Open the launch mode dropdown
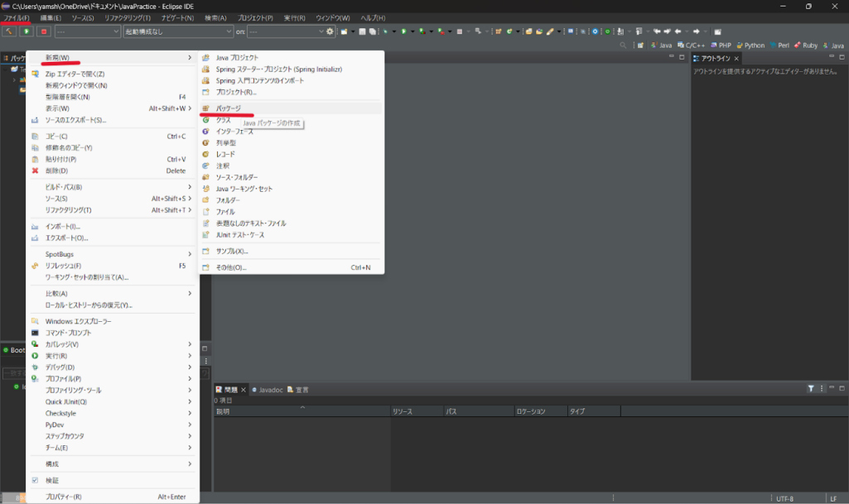Viewport: 849px width, 504px height. click(x=87, y=31)
